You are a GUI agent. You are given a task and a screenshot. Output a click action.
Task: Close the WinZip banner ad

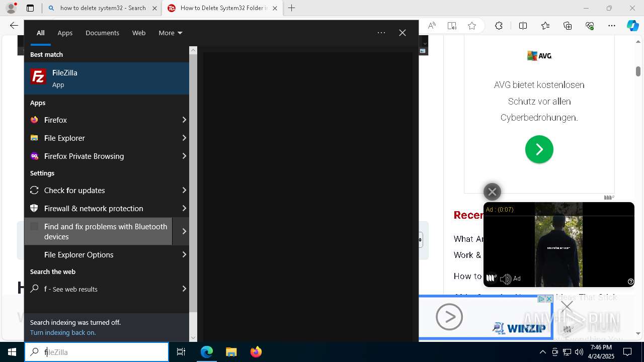click(x=549, y=299)
